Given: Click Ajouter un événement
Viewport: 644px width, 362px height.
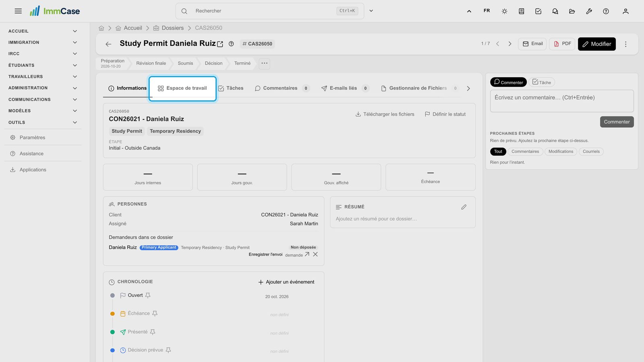Looking at the screenshot, I should click(x=286, y=282).
